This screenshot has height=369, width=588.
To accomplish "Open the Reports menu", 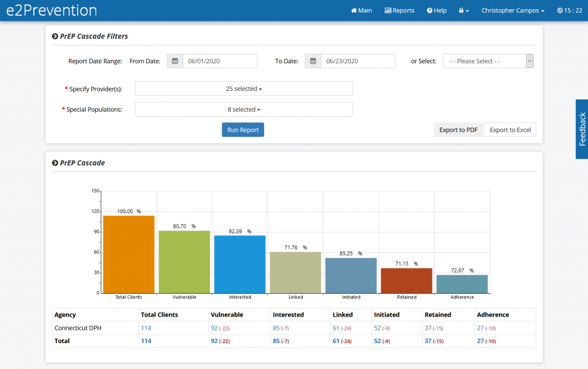I will click(399, 10).
